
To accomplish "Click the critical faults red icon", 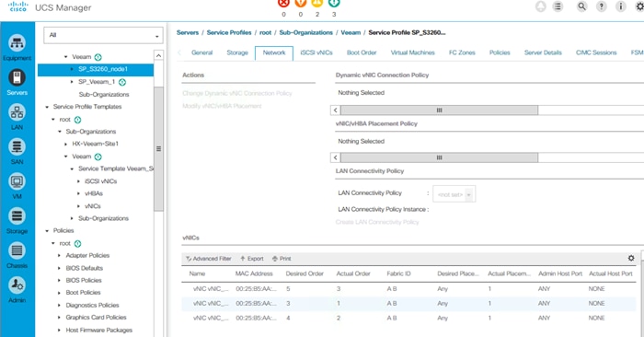I will 283,4.
